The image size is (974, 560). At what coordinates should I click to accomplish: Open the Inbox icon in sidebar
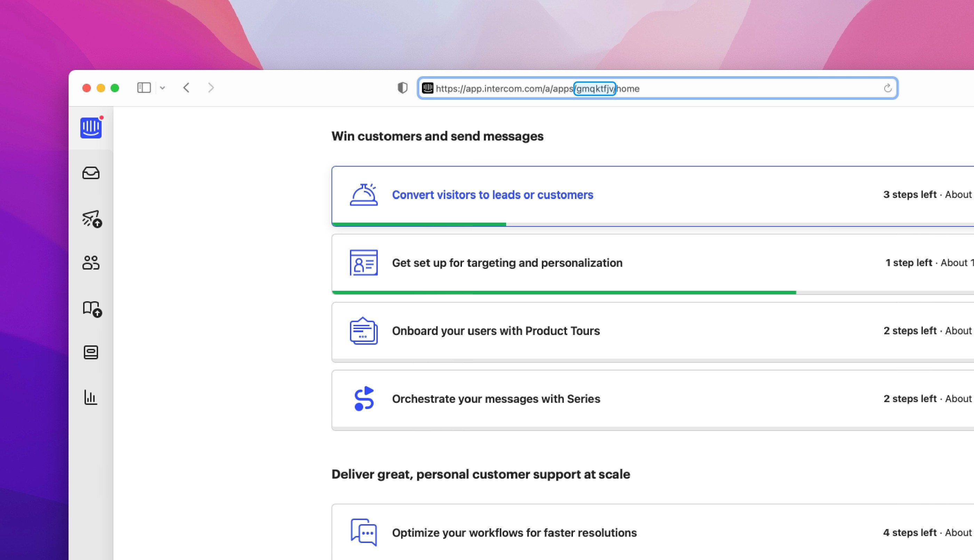pyautogui.click(x=91, y=173)
